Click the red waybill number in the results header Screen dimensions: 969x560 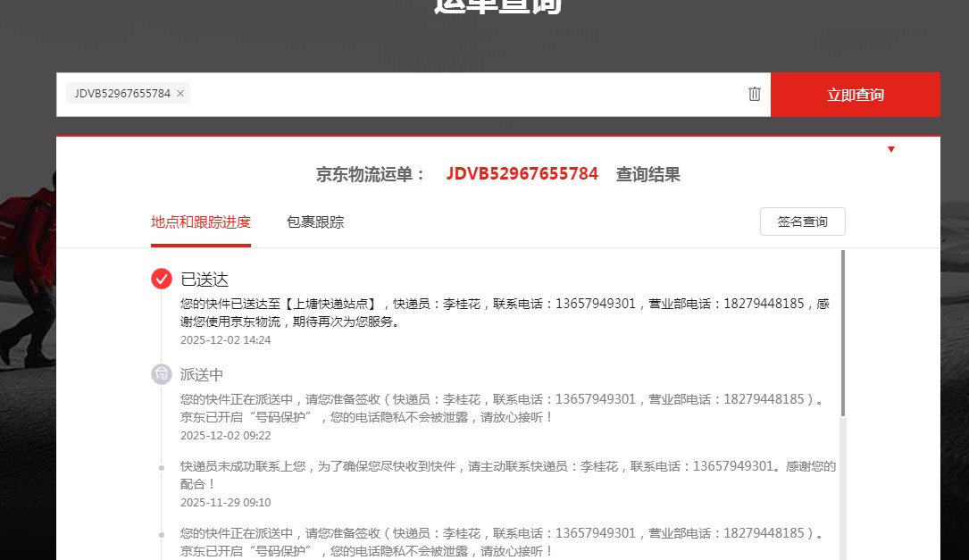(x=522, y=174)
